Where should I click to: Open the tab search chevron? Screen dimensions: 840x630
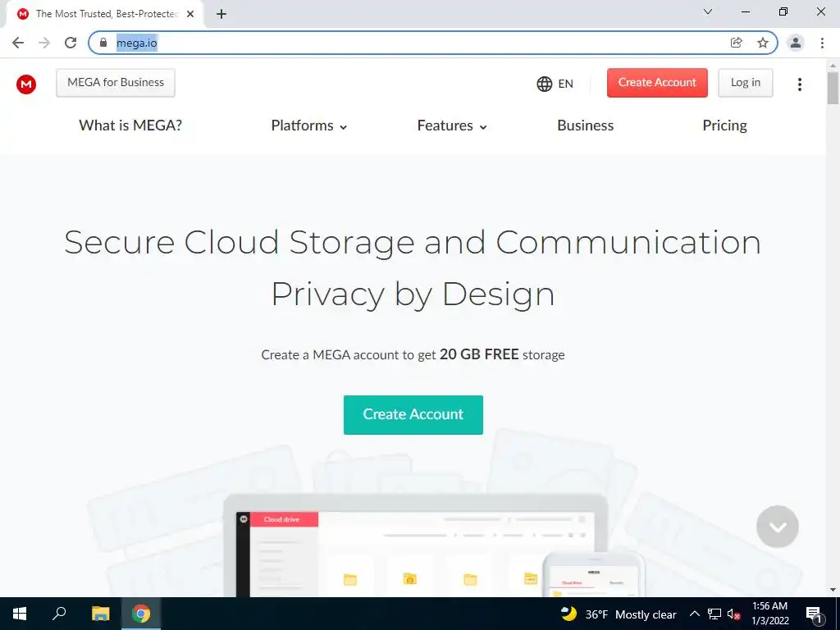point(708,11)
